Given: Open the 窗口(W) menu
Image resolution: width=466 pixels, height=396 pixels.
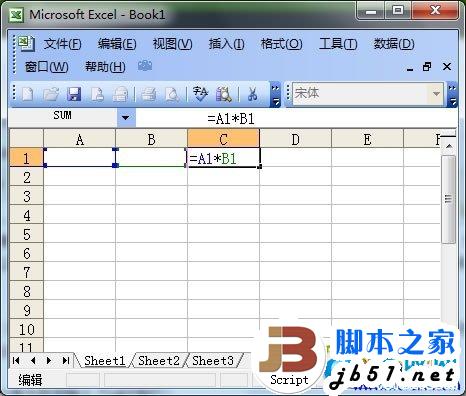Looking at the screenshot, I should coord(46,67).
